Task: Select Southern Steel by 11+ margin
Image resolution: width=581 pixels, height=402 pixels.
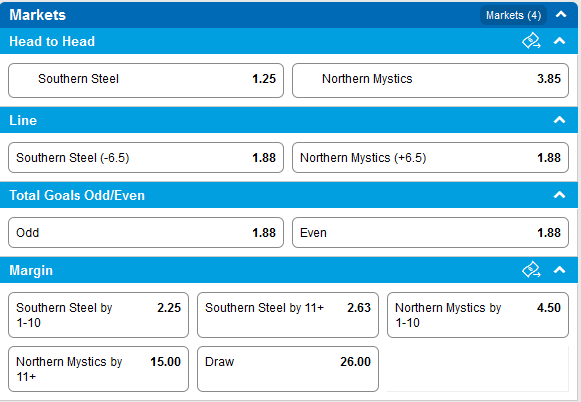Action: tap(288, 315)
